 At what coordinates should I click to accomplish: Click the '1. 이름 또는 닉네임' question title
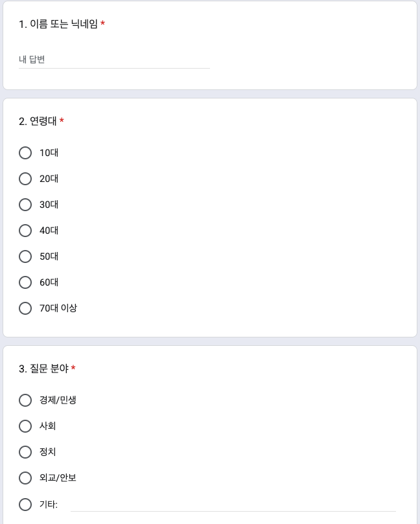point(58,25)
